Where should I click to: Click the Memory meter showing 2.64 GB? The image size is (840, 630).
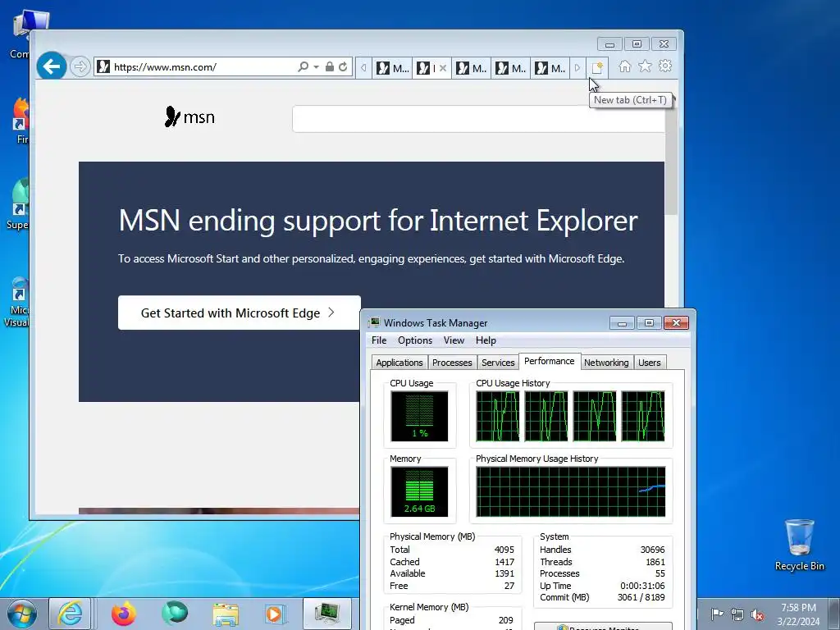point(419,492)
